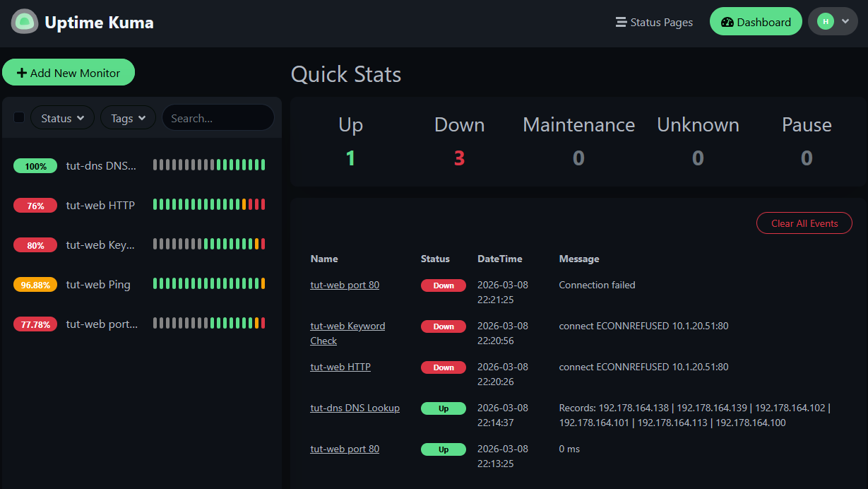Click the gauge icon on the Dashboard button
This screenshot has height=489, width=868.
(728, 21)
